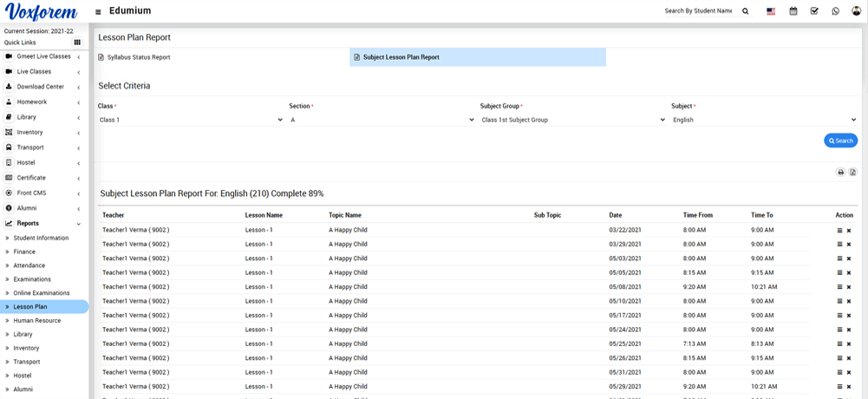Viewport: 868px width, 399px height.
Task: Click the WhatsApp icon in header
Action: pyautogui.click(x=835, y=11)
